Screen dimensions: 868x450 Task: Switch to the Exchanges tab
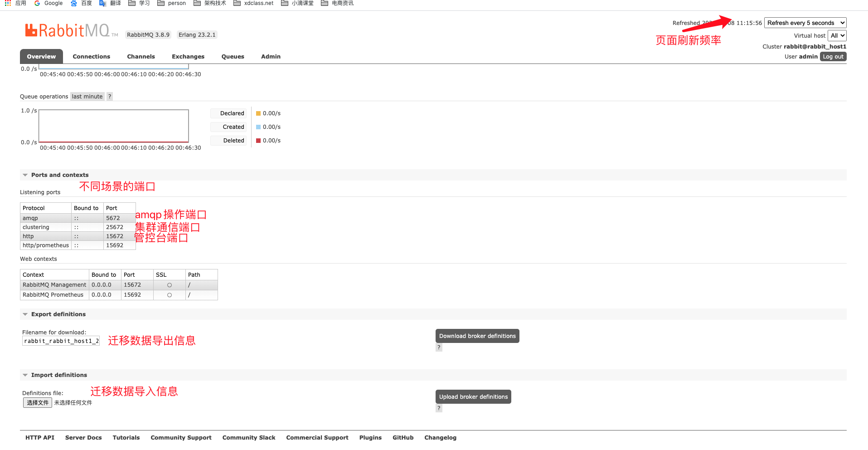pos(188,57)
